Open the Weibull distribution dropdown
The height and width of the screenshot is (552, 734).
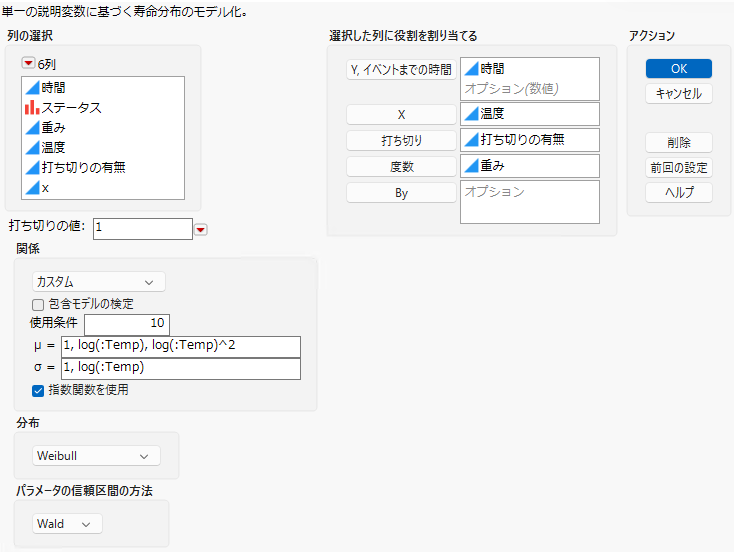pos(96,456)
